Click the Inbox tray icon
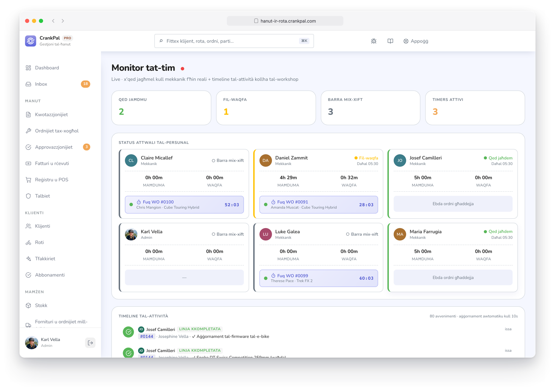Image resolution: width=555 pixels, height=392 pixels. pyautogui.click(x=28, y=84)
